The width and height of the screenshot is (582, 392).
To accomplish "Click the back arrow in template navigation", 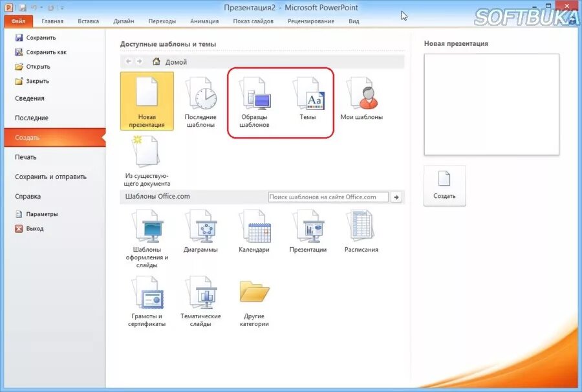I will 129,61.
